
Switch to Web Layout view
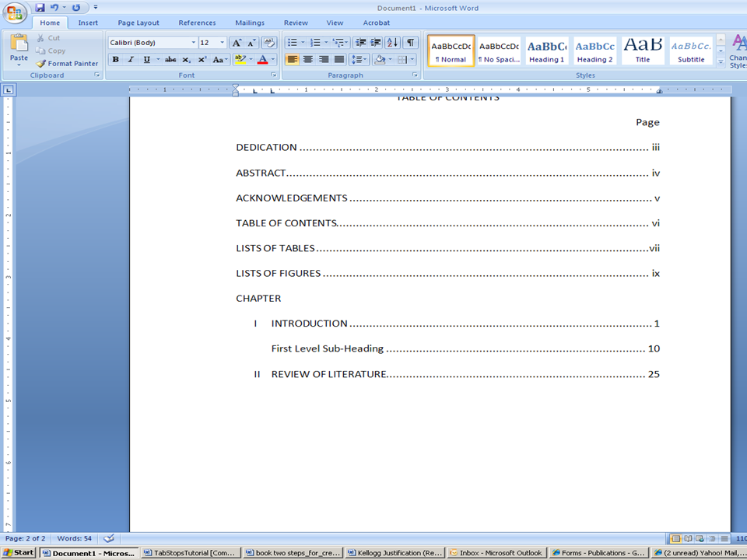700,539
